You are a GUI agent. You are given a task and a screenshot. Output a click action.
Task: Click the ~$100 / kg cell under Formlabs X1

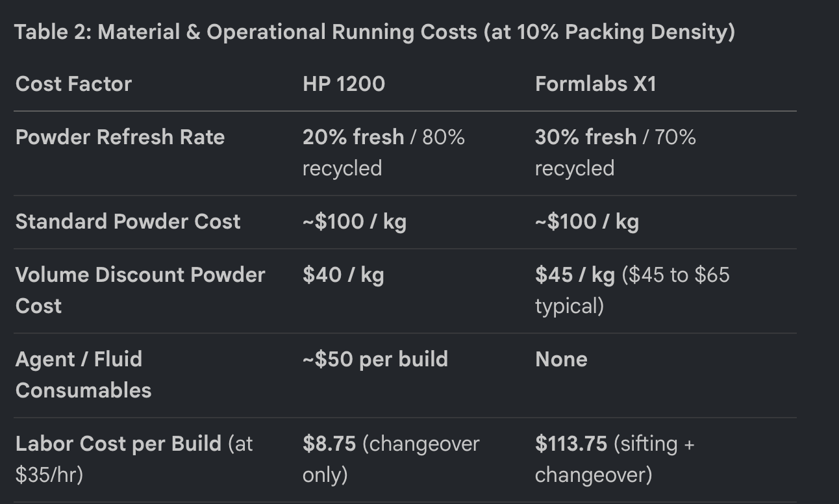(587, 221)
